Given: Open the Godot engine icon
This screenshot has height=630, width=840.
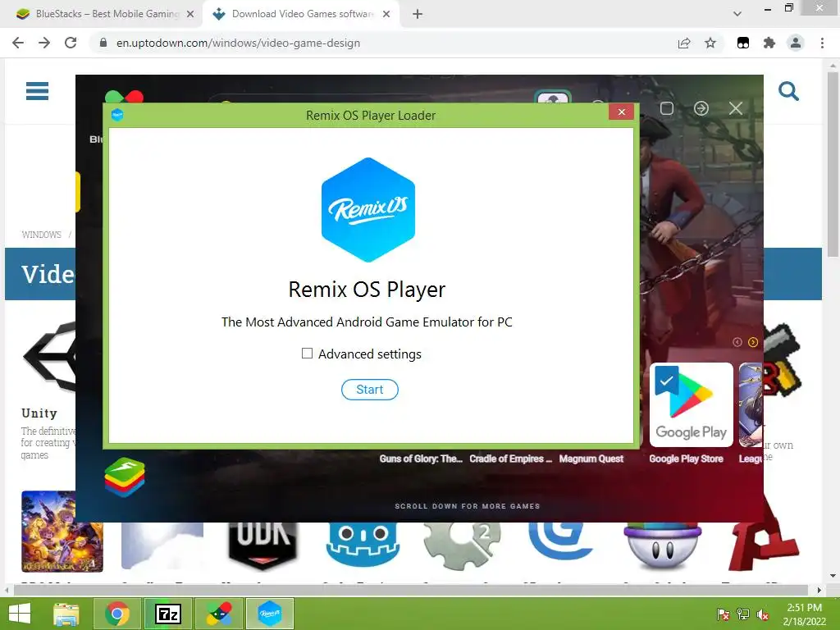Looking at the screenshot, I should point(363,545).
